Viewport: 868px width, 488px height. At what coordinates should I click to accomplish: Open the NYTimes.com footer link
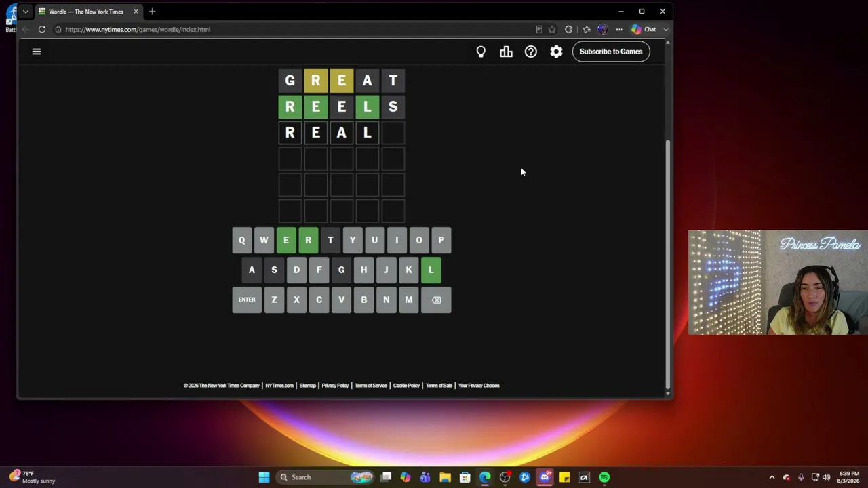[x=279, y=386]
